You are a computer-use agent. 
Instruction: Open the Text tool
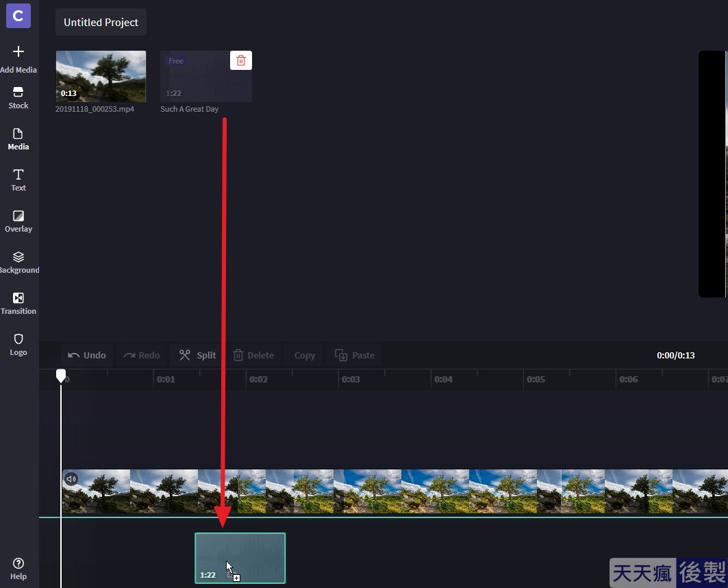pos(18,180)
